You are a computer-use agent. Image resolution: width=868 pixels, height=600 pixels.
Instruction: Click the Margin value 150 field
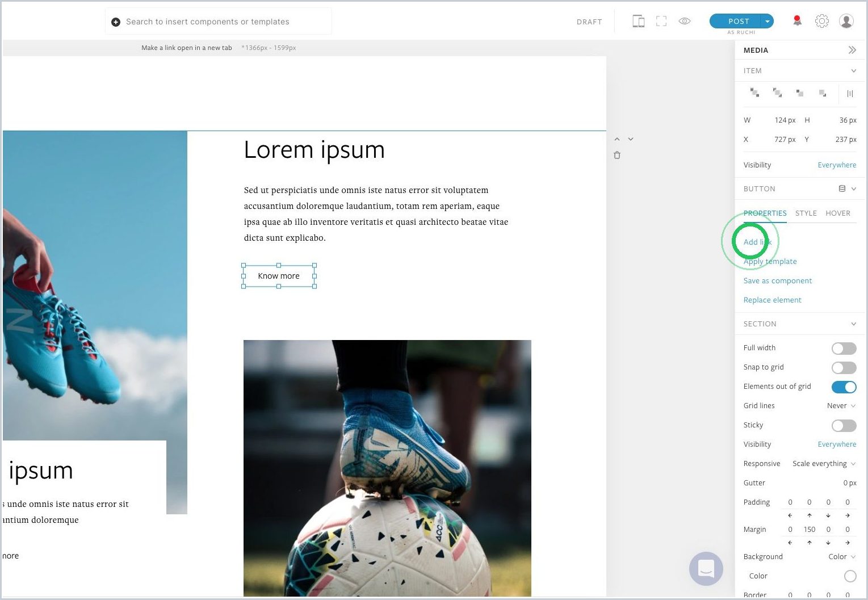(810, 530)
